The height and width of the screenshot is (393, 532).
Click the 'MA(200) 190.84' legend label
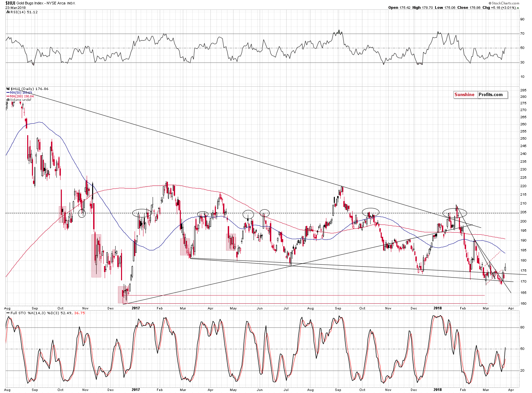[22, 96]
